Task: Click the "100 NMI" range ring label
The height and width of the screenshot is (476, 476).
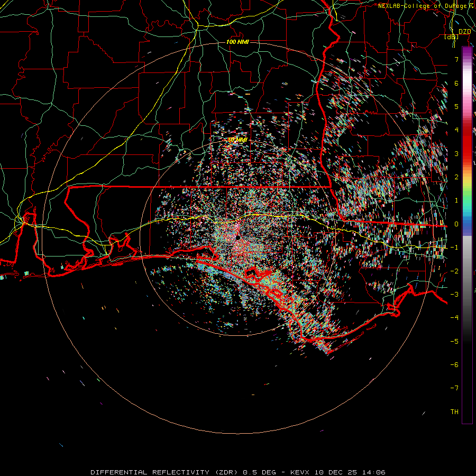Action: point(237,42)
